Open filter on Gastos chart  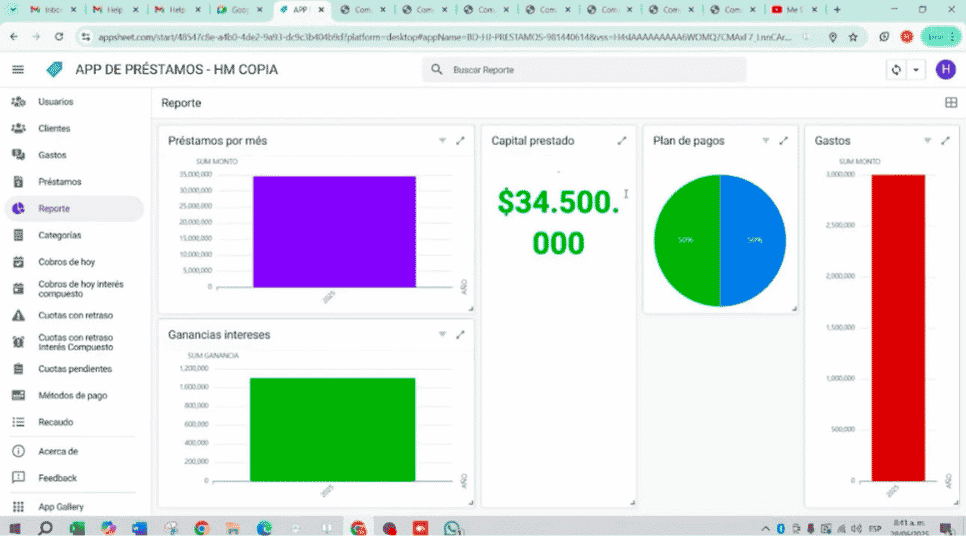[x=927, y=140]
